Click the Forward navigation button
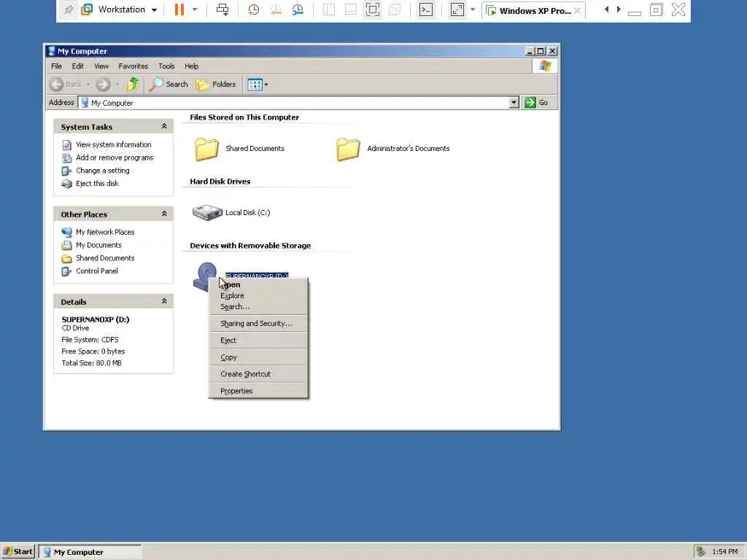 point(103,85)
